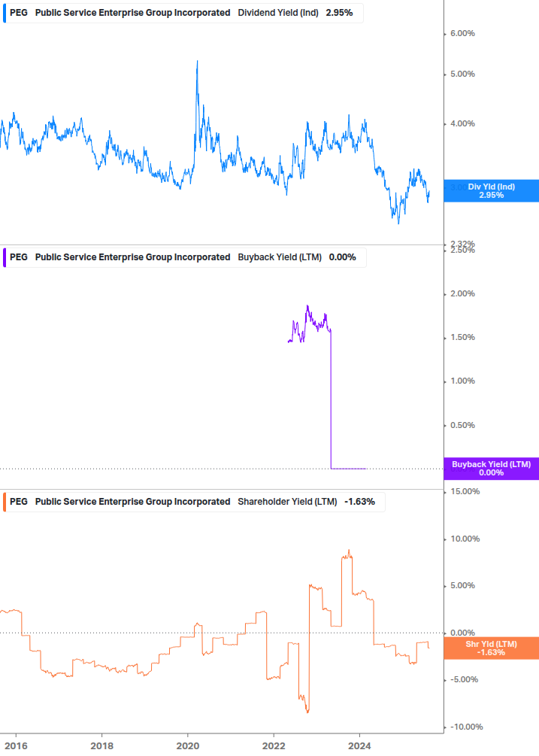Click PEG ticker in the Buyback Yield legend

click(19, 257)
